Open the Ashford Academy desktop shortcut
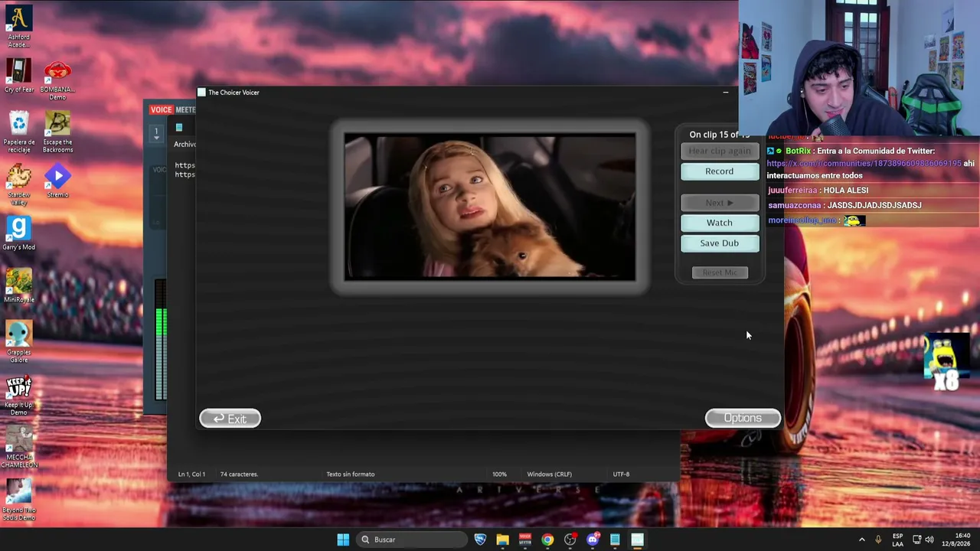 (18, 26)
